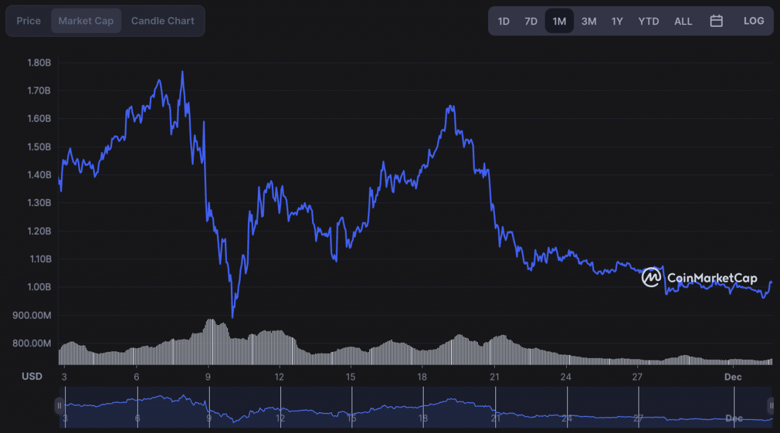The image size is (780, 433).
Task: Switch chart to 3M range
Action: [589, 21]
